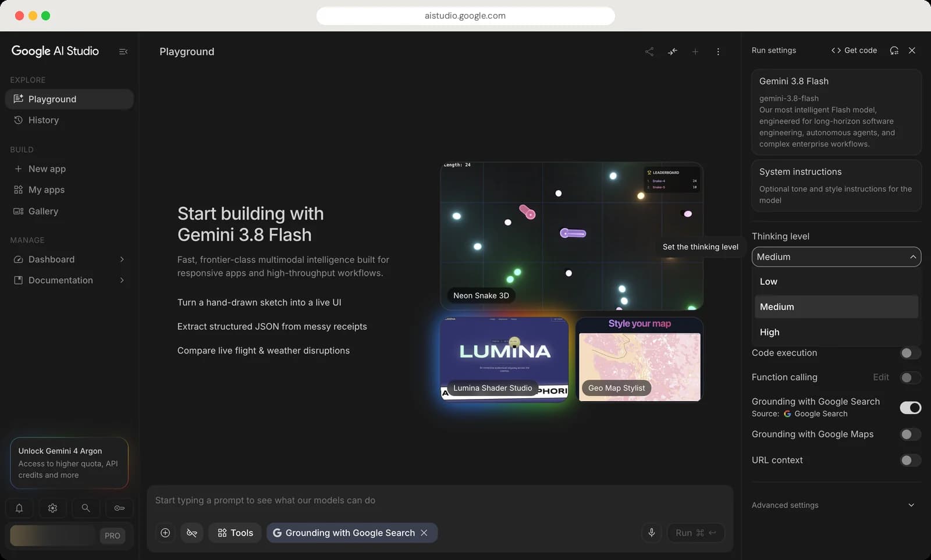Click Edit next to Function calling
The height and width of the screenshot is (560, 931).
click(x=881, y=377)
